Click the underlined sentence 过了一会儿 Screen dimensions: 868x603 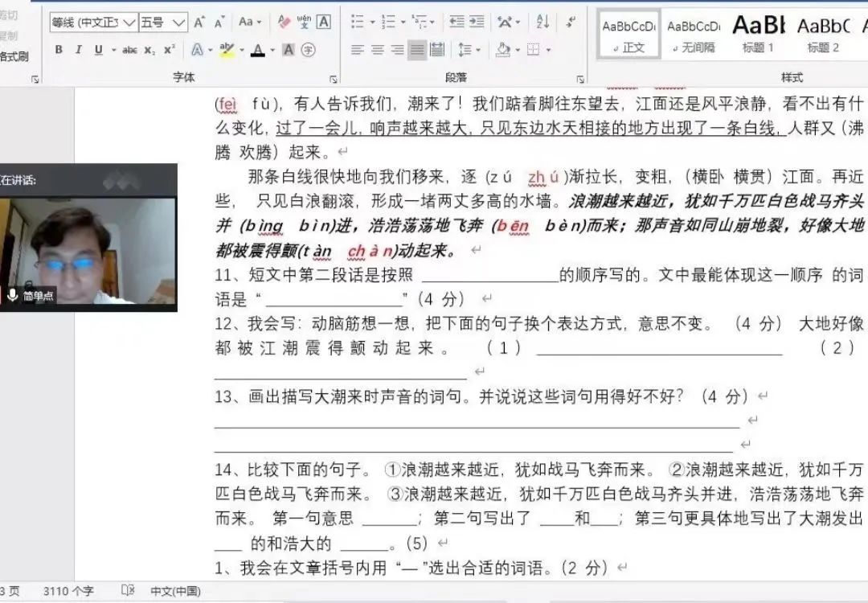tap(530, 129)
